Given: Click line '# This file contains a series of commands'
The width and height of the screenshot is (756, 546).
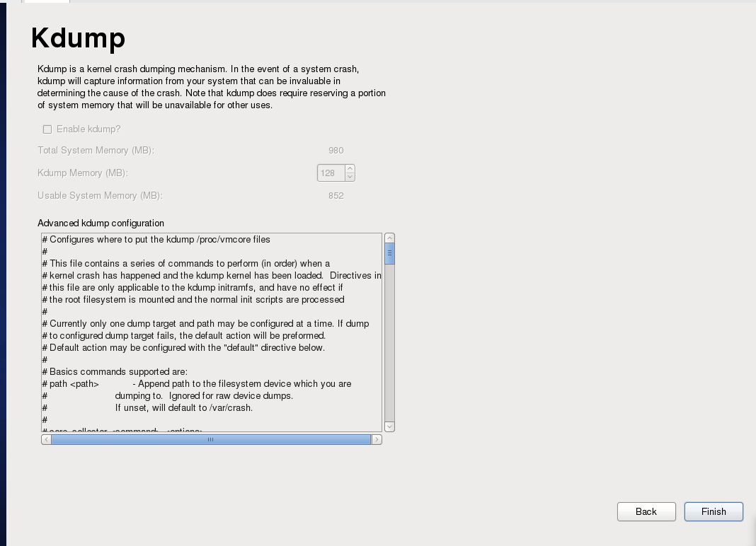Looking at the screenshot, I should (x=186, y=264).
